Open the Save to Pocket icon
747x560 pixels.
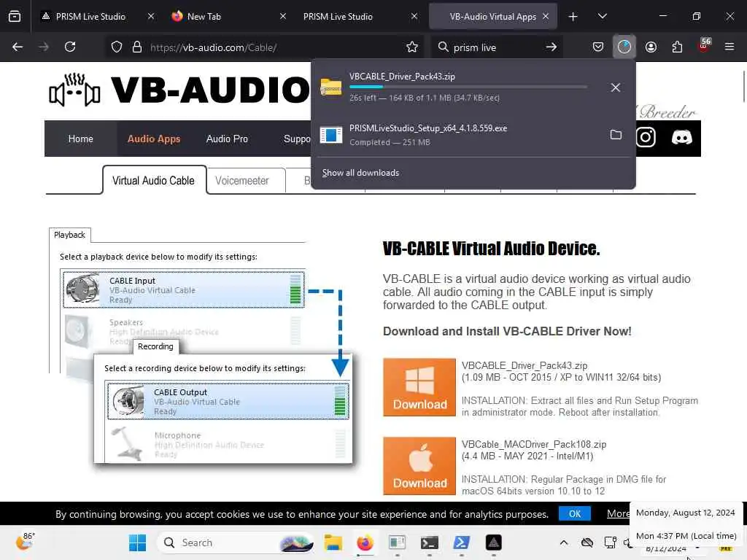(x=598, y=47)
